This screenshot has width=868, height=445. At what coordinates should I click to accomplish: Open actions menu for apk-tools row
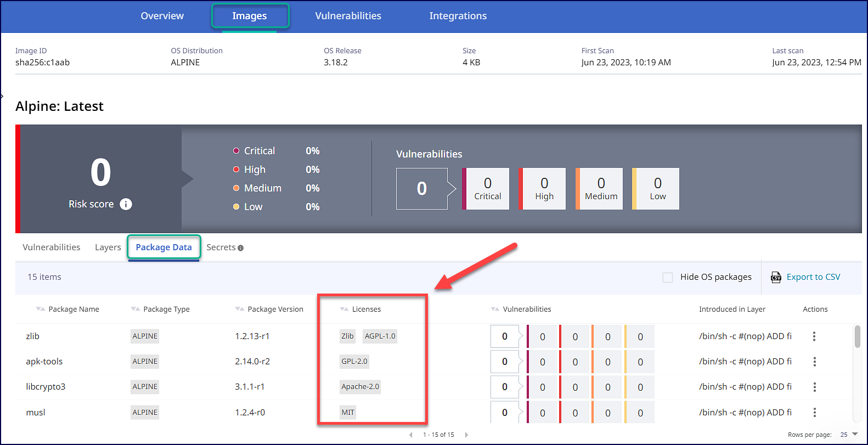814,362
